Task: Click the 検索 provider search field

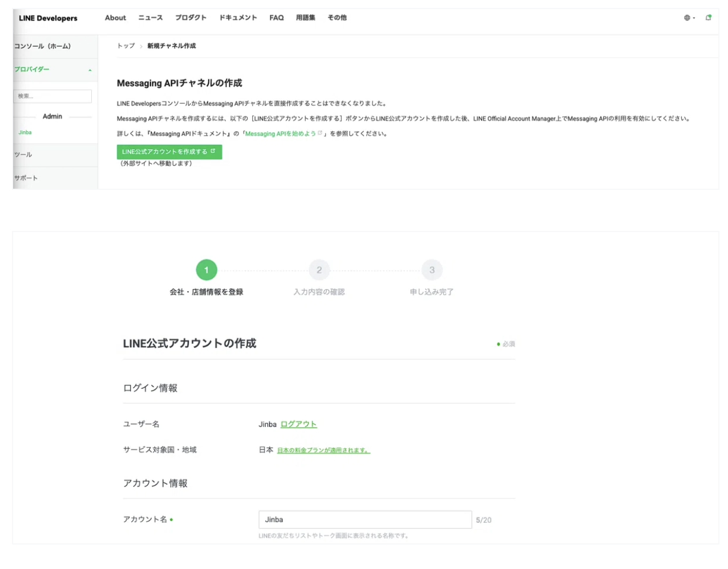Action: (x=52, y=96)
